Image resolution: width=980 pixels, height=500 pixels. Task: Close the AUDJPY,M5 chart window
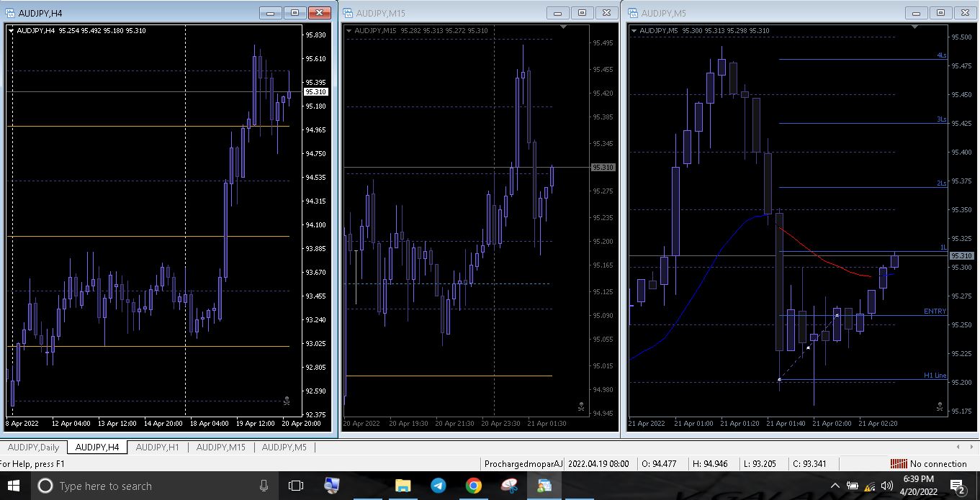click(x=965, y=13)
